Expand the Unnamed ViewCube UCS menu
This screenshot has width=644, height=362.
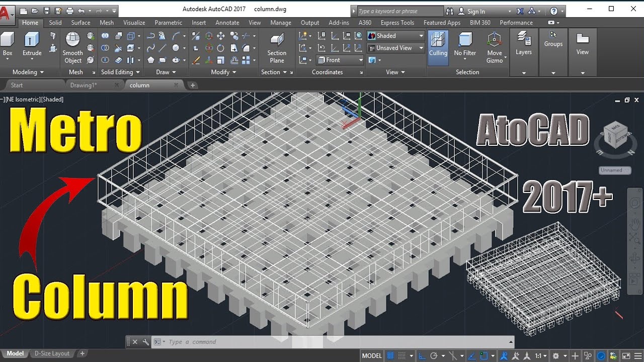(x=614, y=170)
